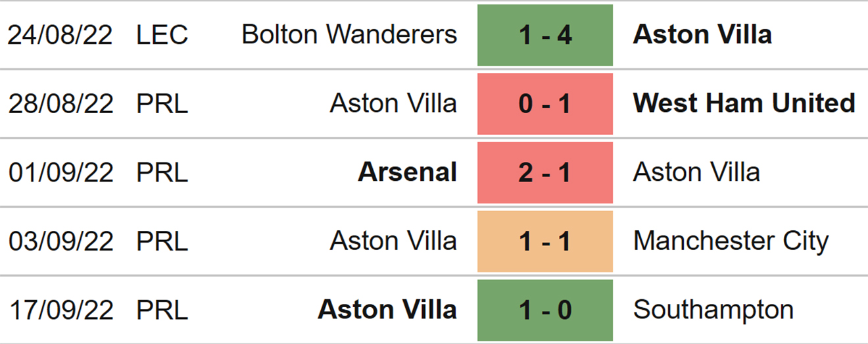Select the West Ham United team name

point(744,104)
